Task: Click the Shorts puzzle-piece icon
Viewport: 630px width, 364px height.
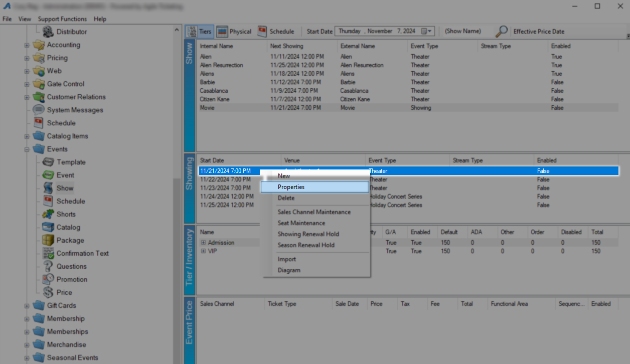Action: point(48,215)
